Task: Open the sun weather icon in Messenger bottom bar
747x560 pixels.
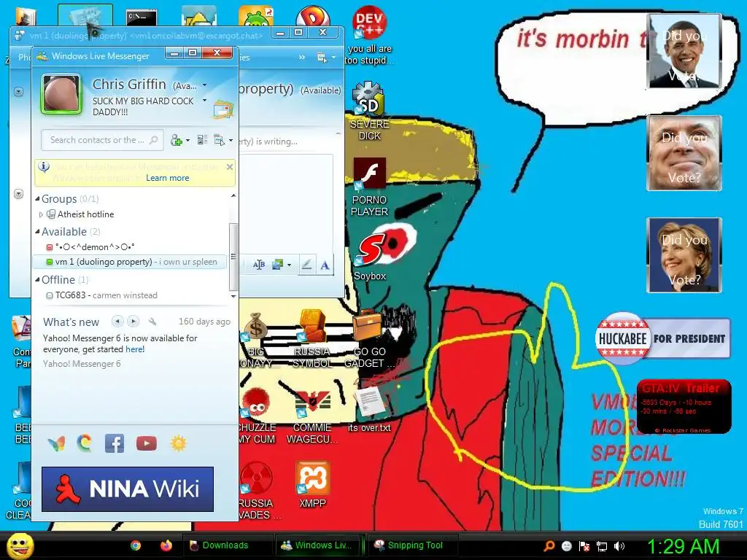Action: pos(178,443)
